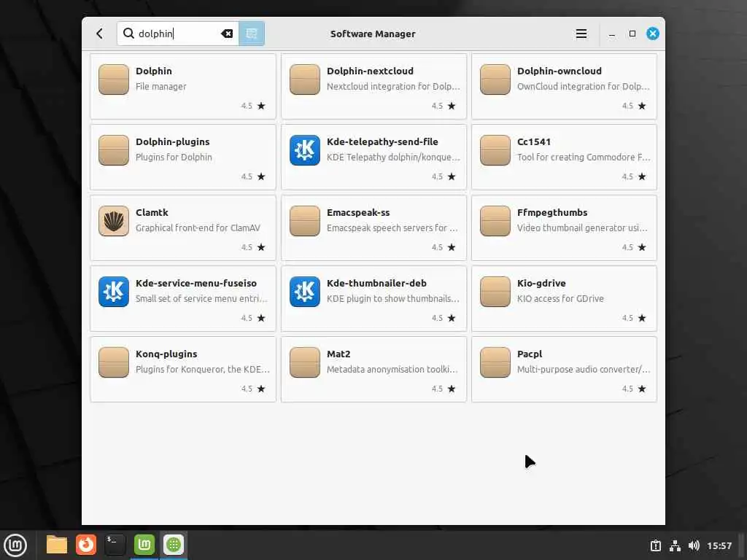Click the magnifier icon in the search box
The width and height of the screenshot is (747, 560).
[128, 34]
